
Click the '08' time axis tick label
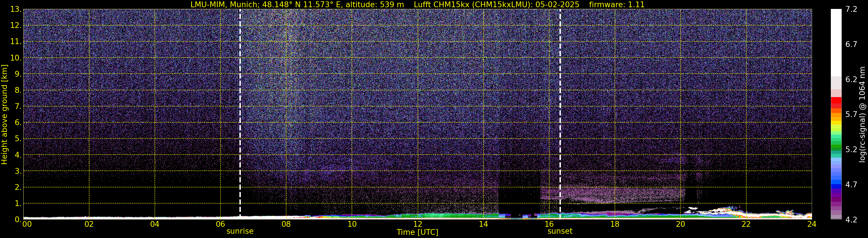286,224
